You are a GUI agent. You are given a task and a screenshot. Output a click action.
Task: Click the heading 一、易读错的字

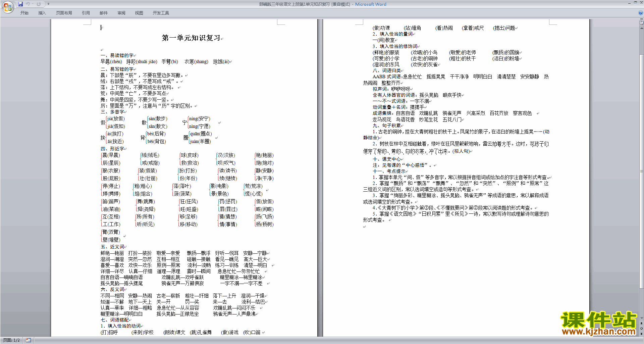117,55
